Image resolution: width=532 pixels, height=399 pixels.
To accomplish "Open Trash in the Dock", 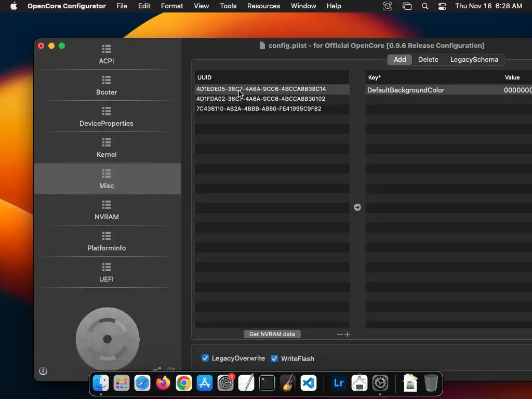I will tap(431, 383).
